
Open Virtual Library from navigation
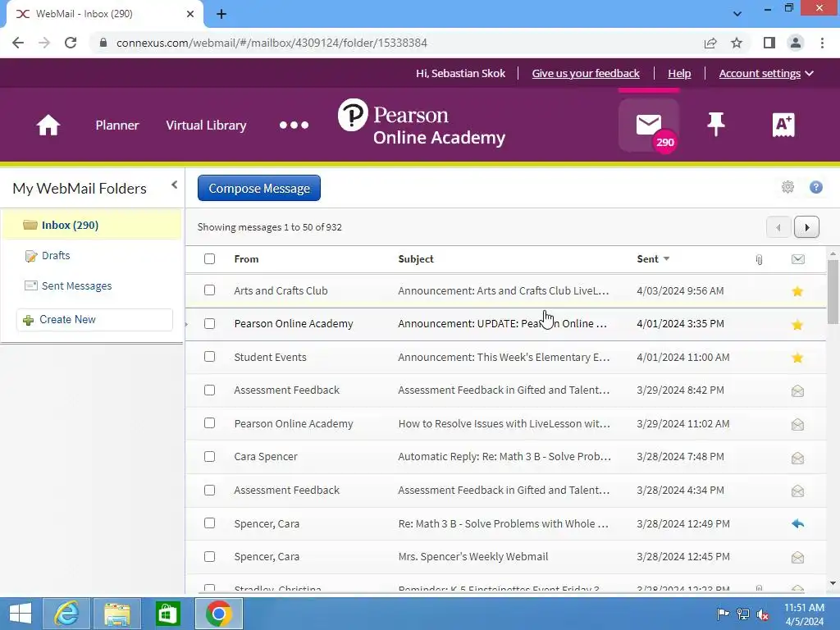point(206,126)
